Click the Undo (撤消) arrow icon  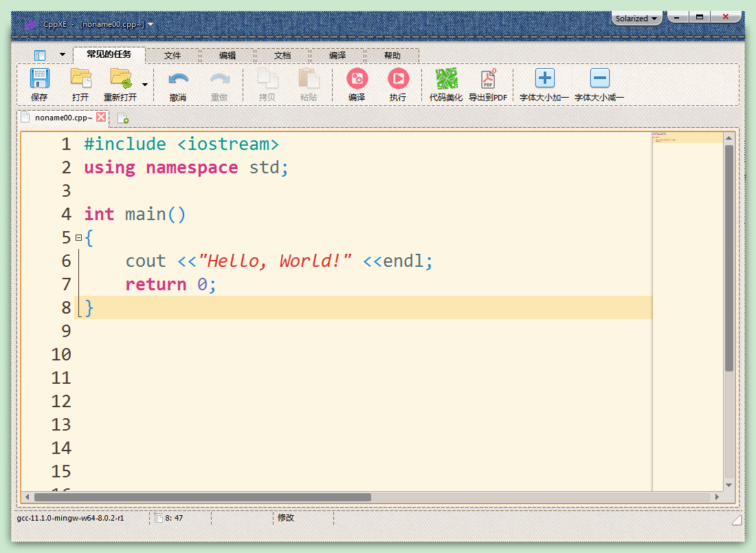pyautogui.click(x=178, y=78)
